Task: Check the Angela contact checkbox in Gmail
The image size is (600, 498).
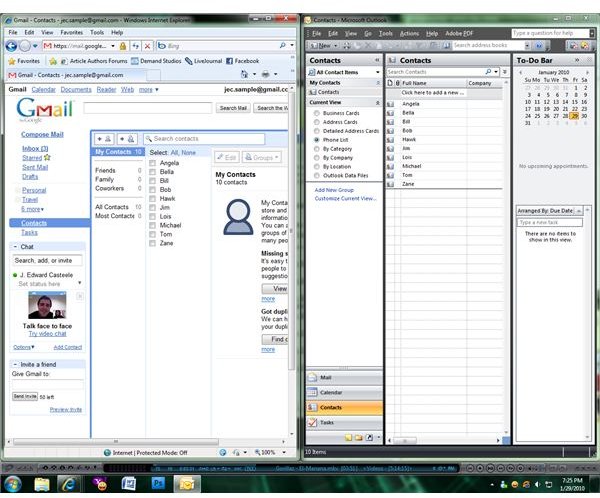Action: click(152, 163)
